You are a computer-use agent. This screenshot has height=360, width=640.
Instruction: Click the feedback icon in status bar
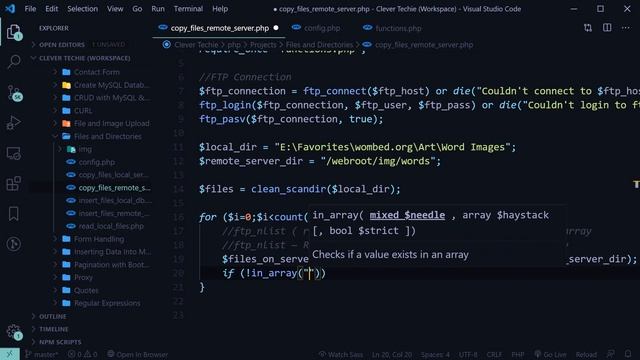(611, 354)
